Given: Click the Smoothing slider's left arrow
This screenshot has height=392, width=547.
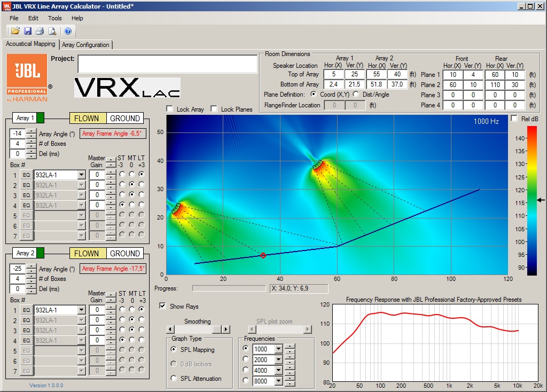Looking at the screenshot, I should [170, 329].
